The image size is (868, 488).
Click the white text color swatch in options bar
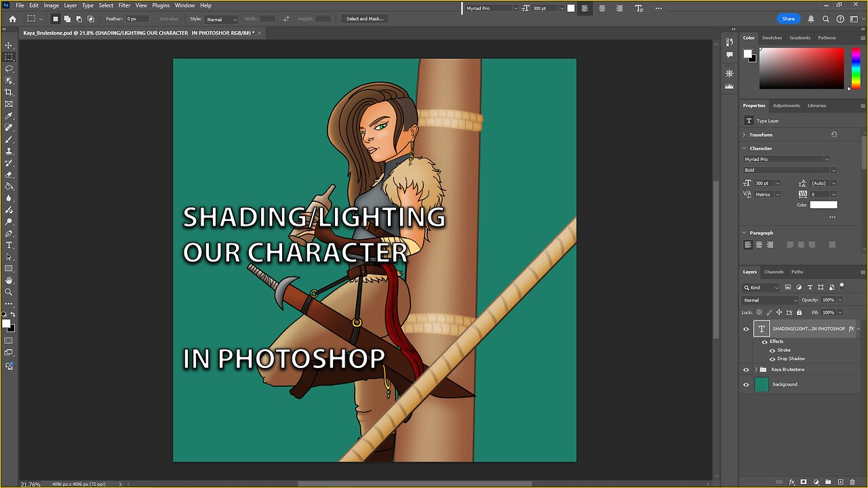[571, 8]
